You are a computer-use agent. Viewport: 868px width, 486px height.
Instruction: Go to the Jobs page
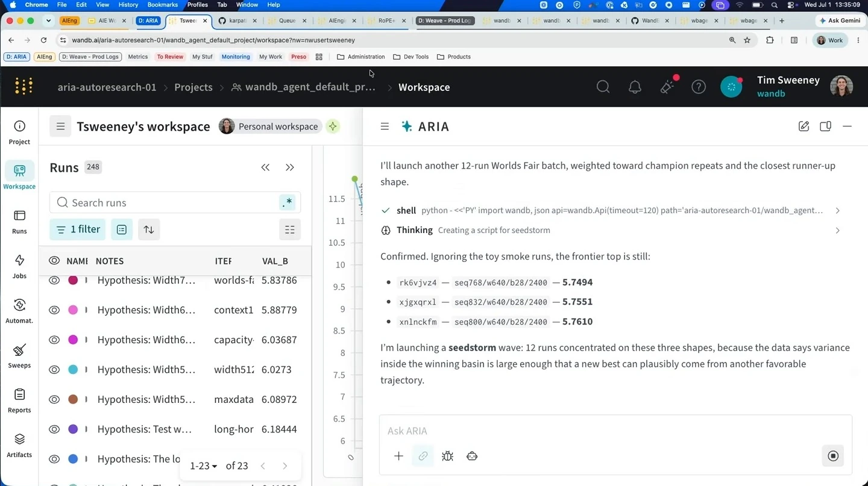point(19,266)
